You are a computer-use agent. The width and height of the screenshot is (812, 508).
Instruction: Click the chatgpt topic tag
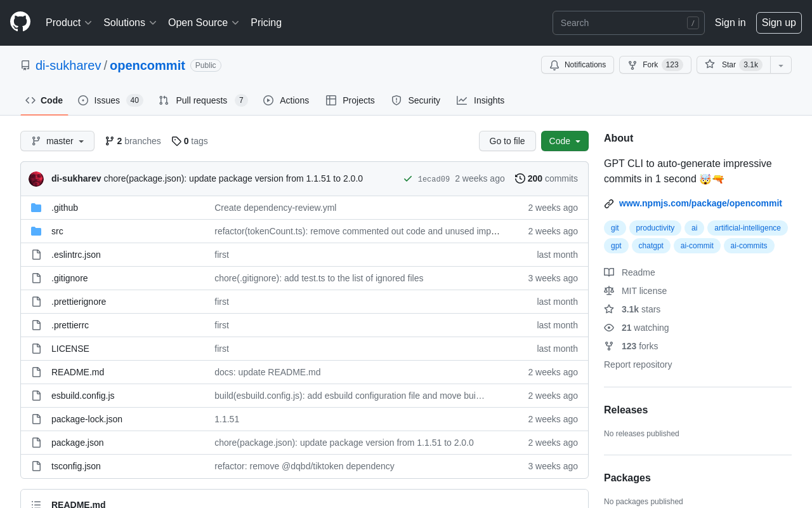[x=651, y=246]
